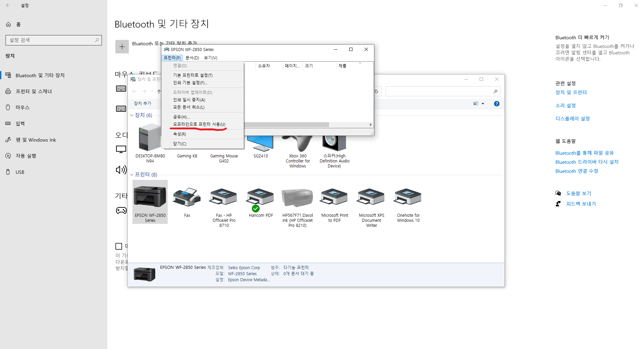Click the refresh icon in address bar
The width and height of the screenshot is (644, 349).
pyautogui.click(x=376, y=91)
